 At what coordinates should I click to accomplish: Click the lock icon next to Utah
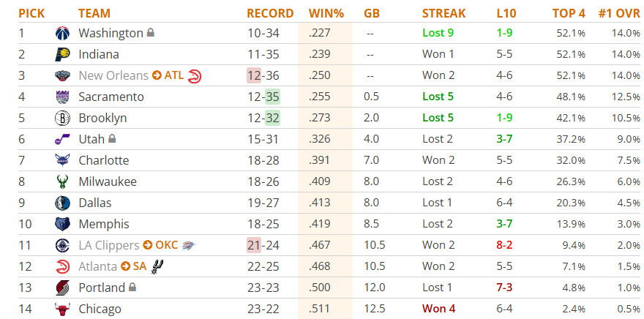point(112,139)
